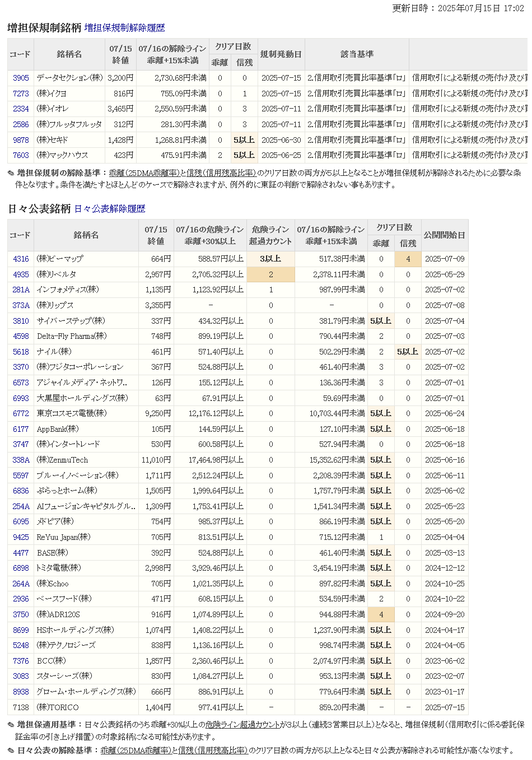Select company name 東京コスモス電機(株)

pyautogui.click(x=72, y=413)
